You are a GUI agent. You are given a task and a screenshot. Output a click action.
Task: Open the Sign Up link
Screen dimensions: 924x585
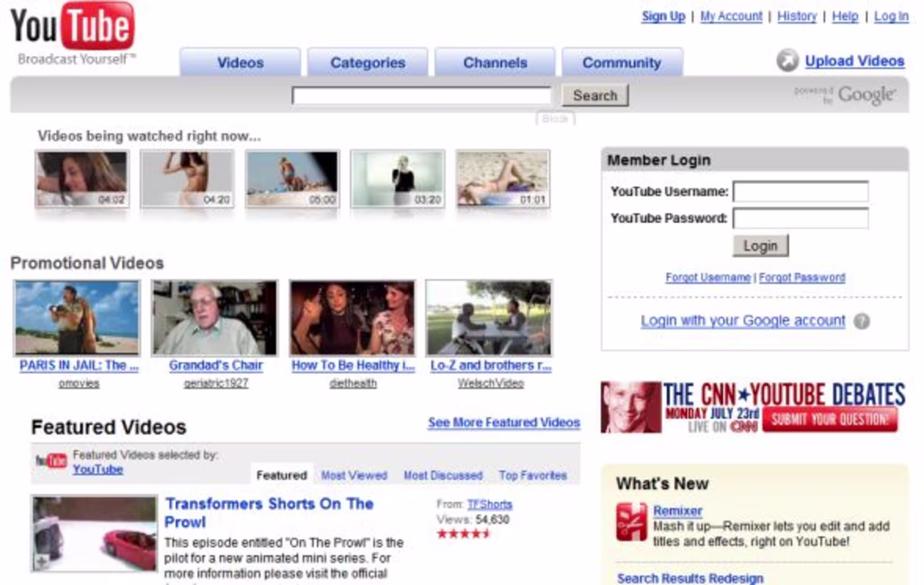[664, 16]
